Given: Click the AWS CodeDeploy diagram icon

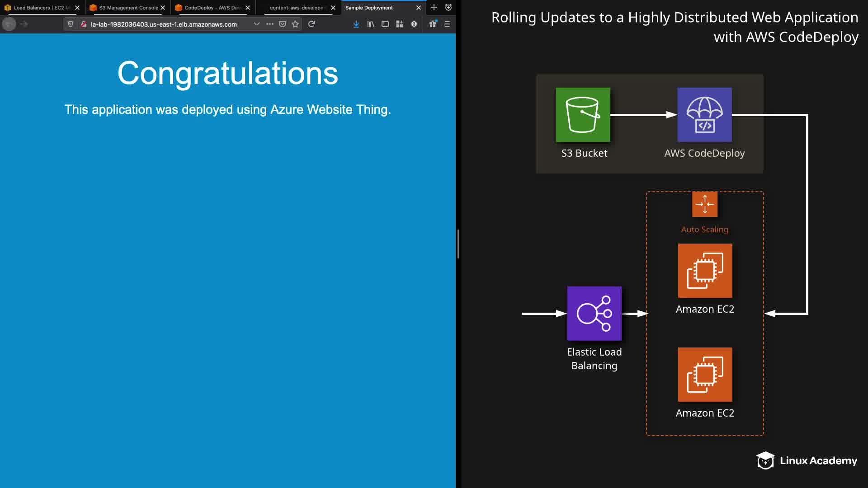Looking at the screenshot, I should pos(704,115).
